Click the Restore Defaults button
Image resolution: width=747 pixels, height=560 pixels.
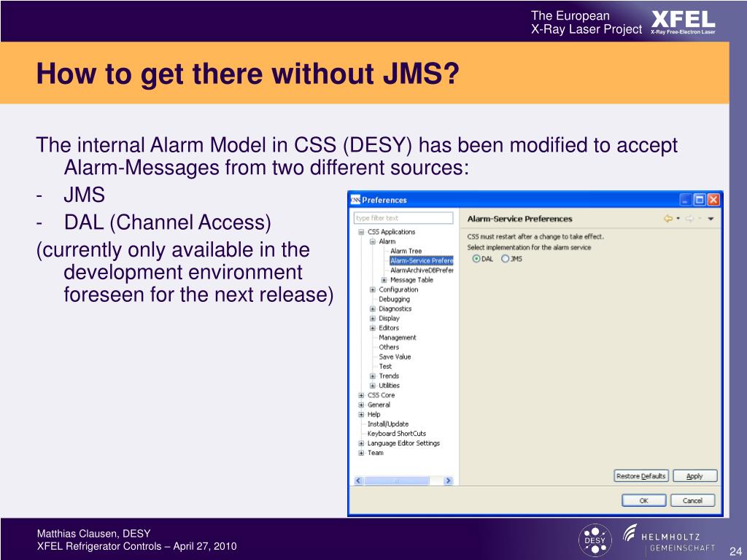[640, 475]
